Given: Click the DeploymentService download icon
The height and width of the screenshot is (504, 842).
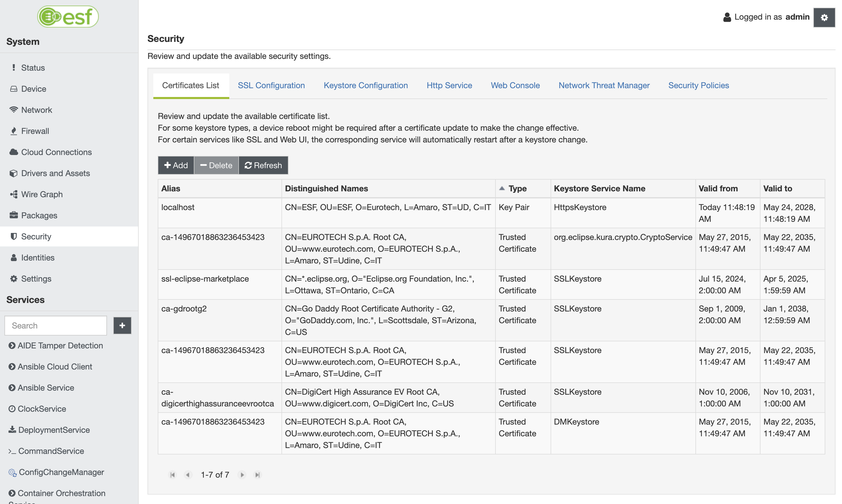Looking at the screenshot, I should tap(12, 430).
